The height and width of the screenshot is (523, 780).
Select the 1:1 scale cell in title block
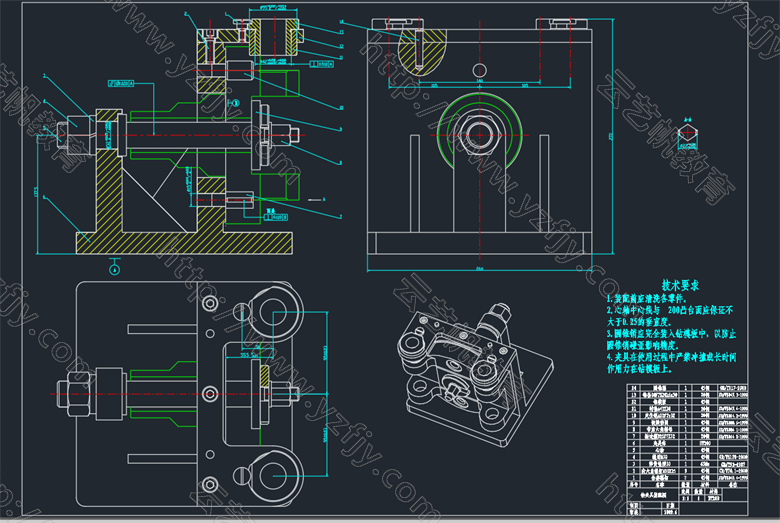click(x=685, y=498)
